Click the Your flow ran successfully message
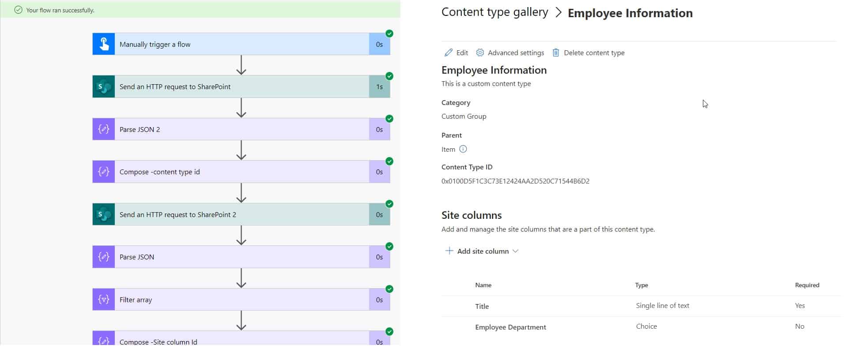 60,10
